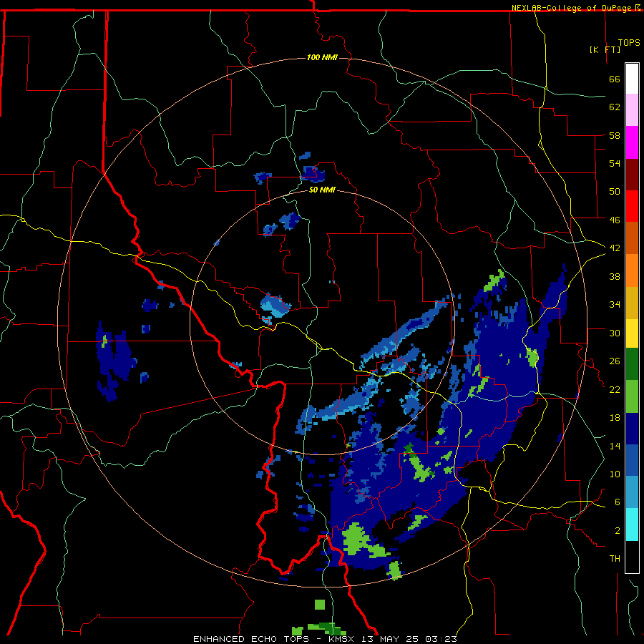Click the 34 legend value
The width and height of the screenshot is (644, 644).
(x=615, y=304)
